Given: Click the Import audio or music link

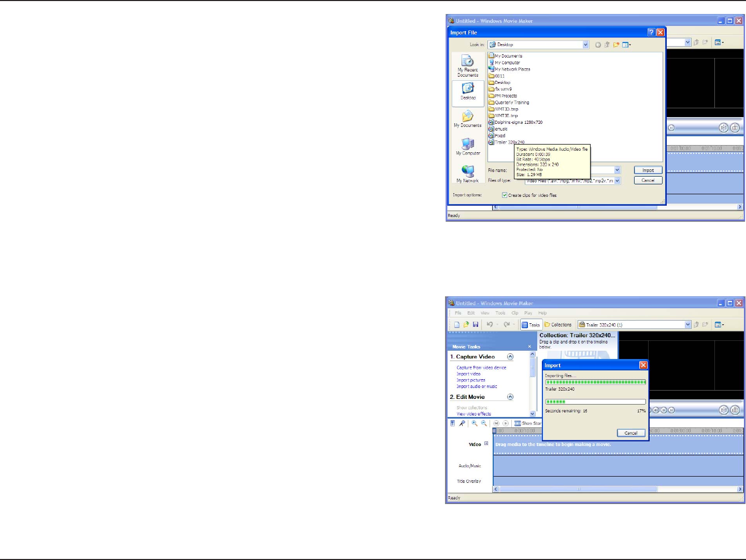Looking at the screenshot, I should [x=477, y=386].
